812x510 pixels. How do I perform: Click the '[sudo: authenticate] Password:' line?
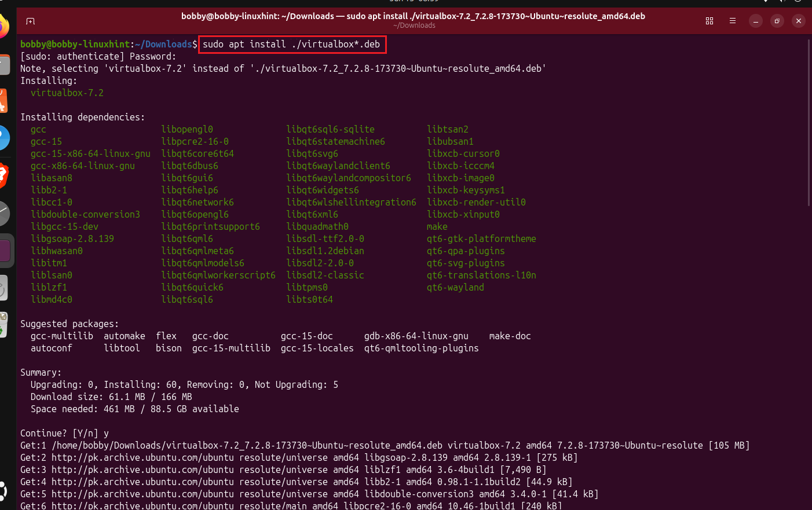tap(98, 56)
